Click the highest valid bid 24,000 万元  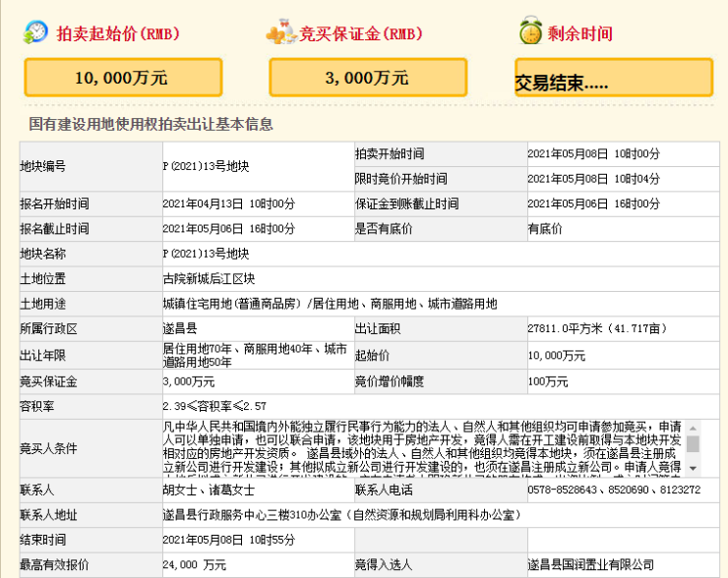tap(194, 565)
